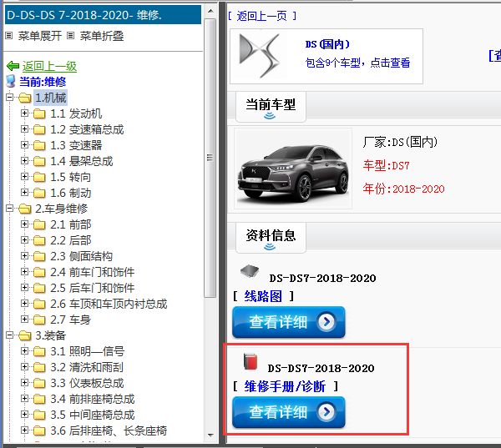
Task: Expand the 2.3 侧面结构 node
Action: coord(24,255)
